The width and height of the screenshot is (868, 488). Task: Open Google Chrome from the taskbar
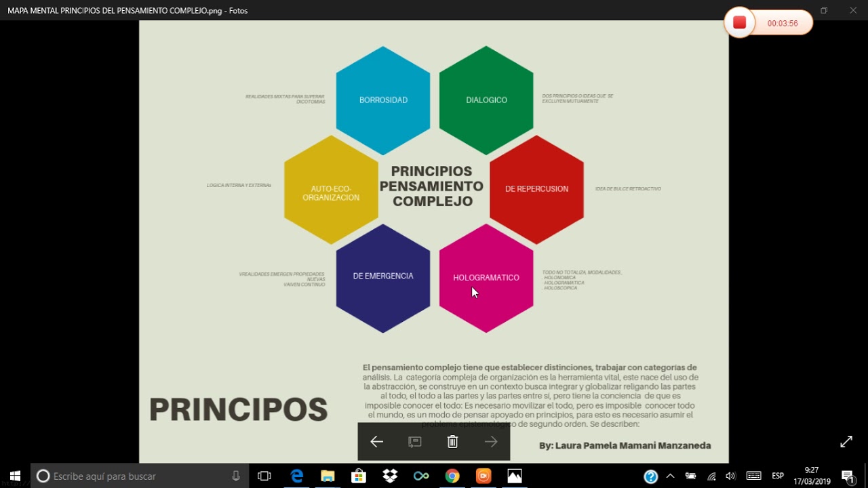[x=452, y=476]
